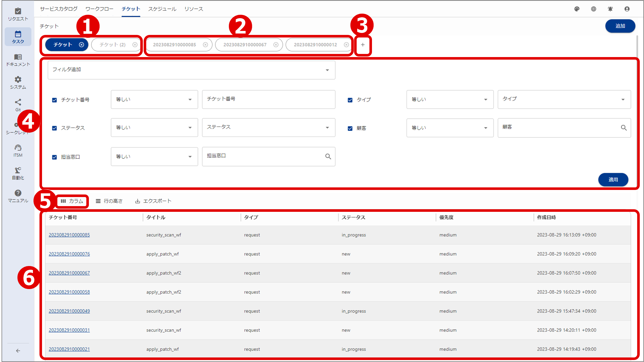Click the theme palette icon
Viewport: 644px width, 362px height.
click(x=577, y=9)
